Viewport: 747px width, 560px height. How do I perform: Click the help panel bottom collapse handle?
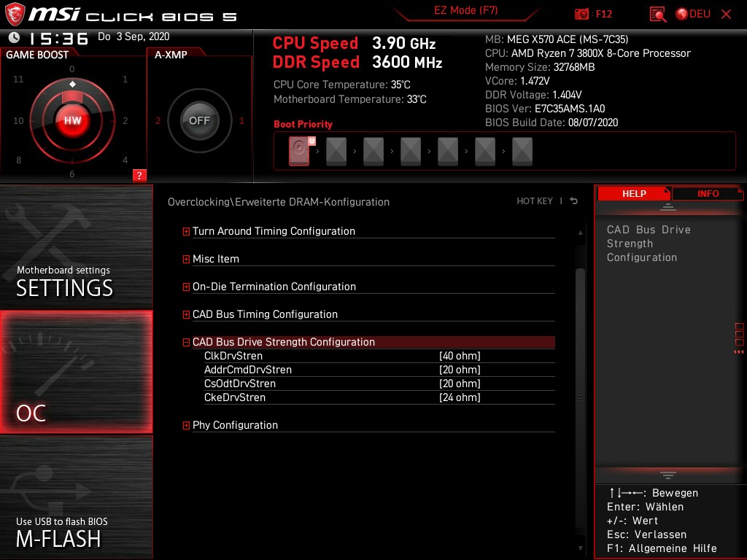click(668, 475)
